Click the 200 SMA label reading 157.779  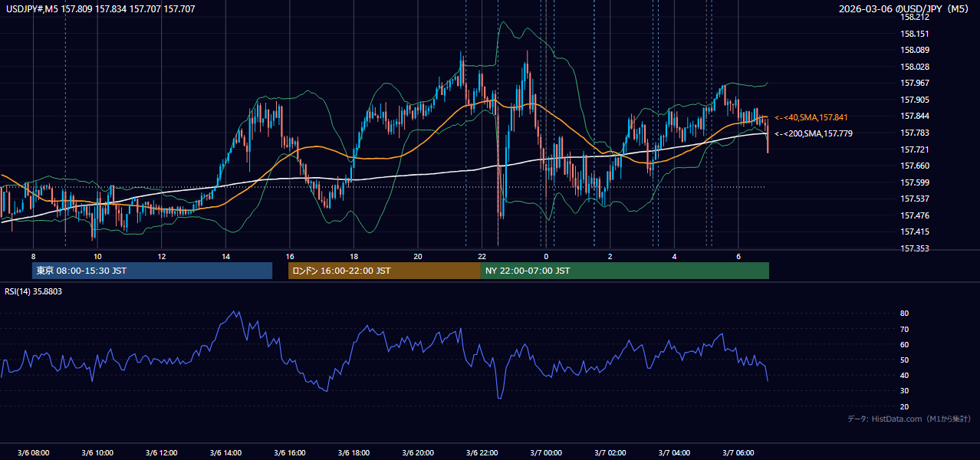coord(813,133)
